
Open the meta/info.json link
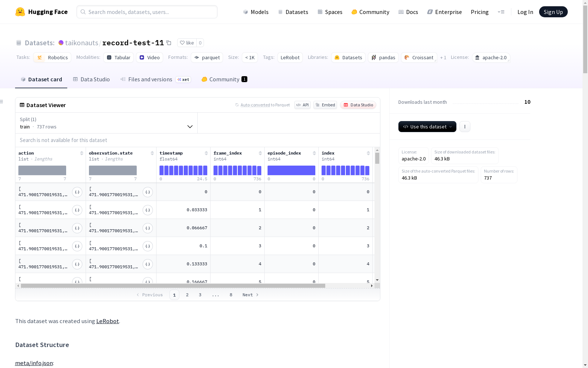tap(34, 363)
